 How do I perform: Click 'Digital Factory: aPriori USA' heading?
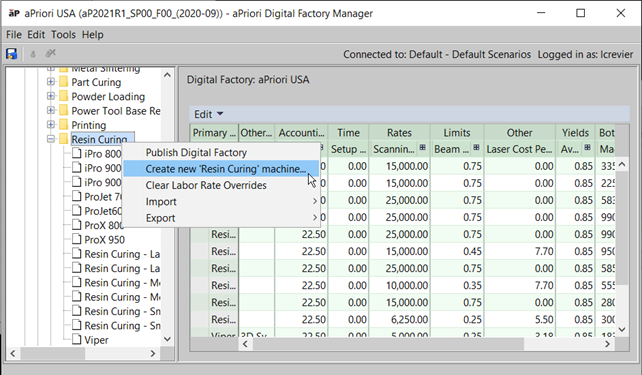248,79
